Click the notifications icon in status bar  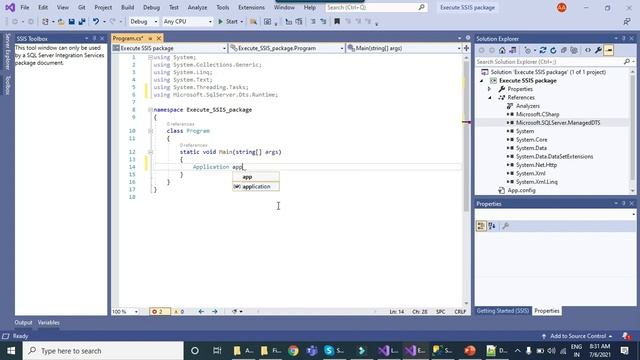click(x=626, y=336)
